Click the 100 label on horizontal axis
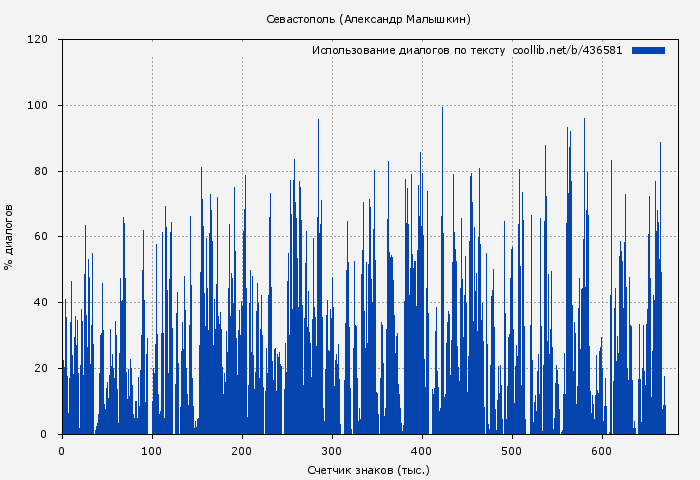Image resolution: width=700 pixels, height=480 pixels. (152, 451)
